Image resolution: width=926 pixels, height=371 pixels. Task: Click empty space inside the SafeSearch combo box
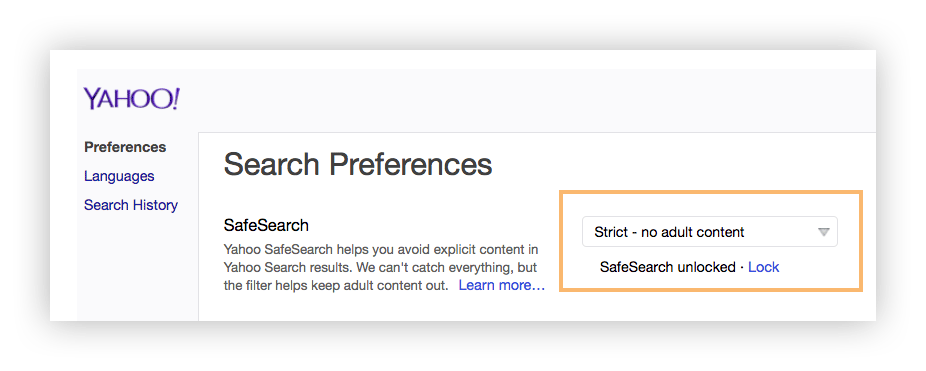click(780, 232)
